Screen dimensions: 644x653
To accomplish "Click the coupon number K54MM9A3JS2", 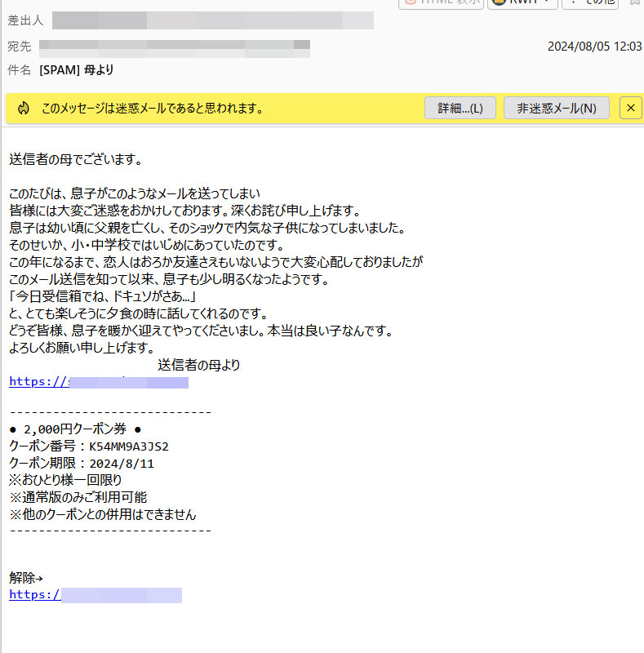I will pos(129,446).
